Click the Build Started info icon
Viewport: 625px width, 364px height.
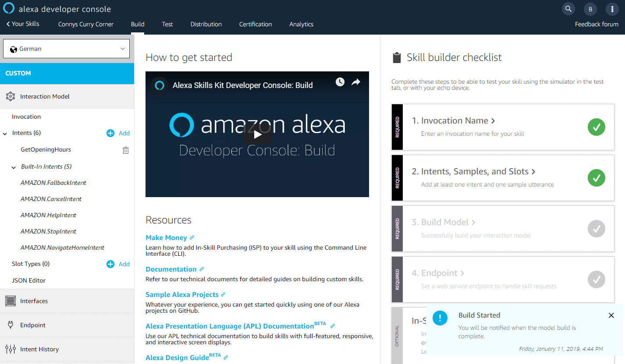[440, 318]
